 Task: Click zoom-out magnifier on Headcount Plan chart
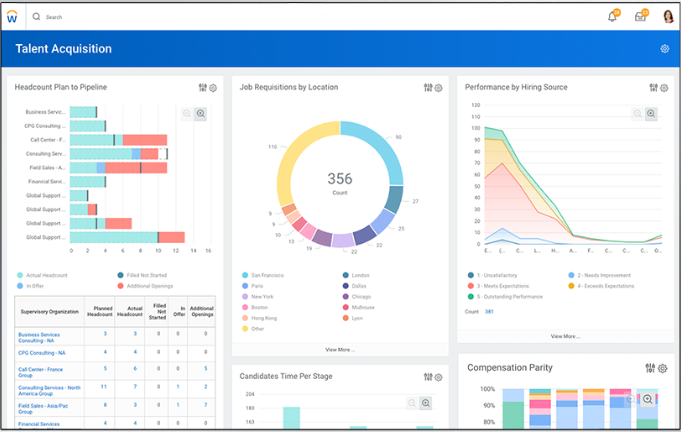click(186, 114)
